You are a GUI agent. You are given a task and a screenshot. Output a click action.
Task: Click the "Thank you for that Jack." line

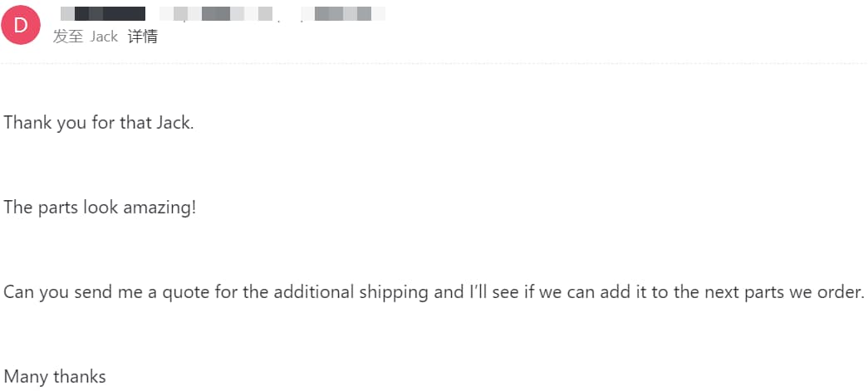[99, 122]
